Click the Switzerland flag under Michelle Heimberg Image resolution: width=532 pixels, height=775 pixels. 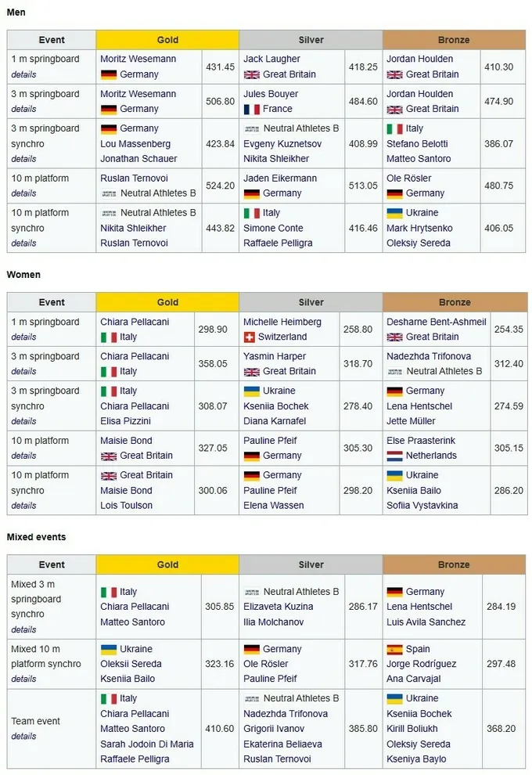click(250, 337)
